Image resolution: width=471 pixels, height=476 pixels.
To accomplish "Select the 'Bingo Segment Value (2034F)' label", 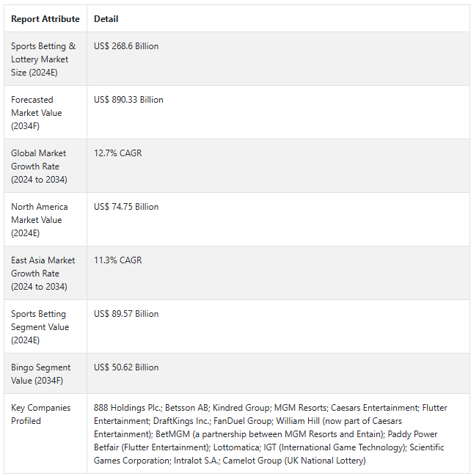I will [40, 374].
